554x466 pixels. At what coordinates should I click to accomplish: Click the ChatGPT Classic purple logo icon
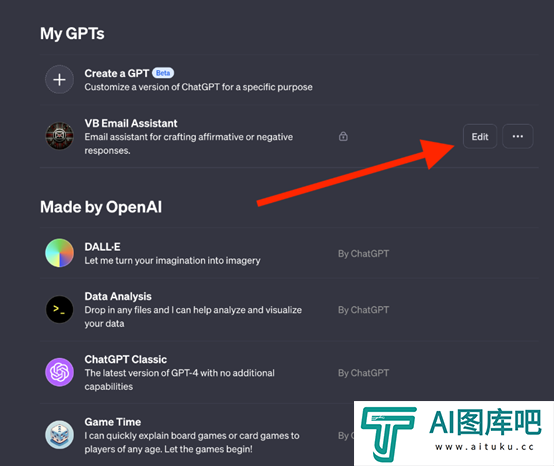[x=59, y=372]
